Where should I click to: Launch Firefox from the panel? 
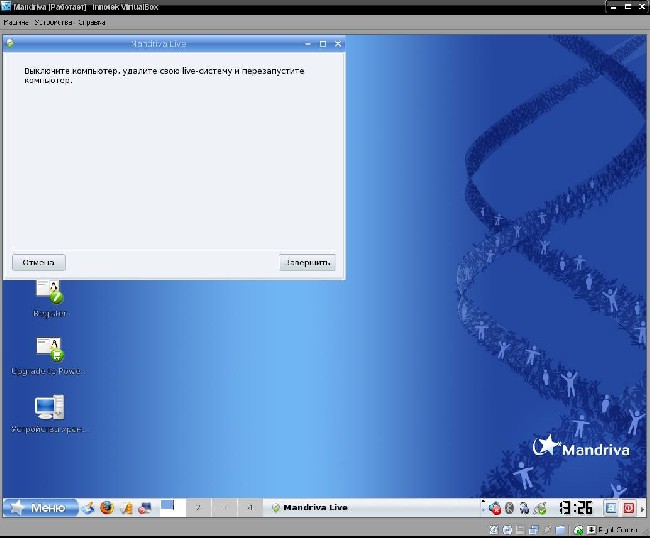point(107,507)
